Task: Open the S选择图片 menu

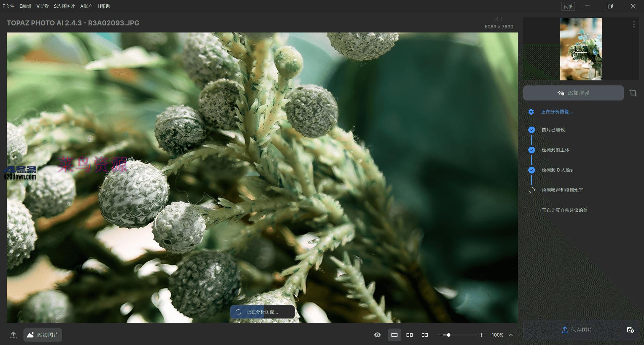Action: click(x=65, y=6)
